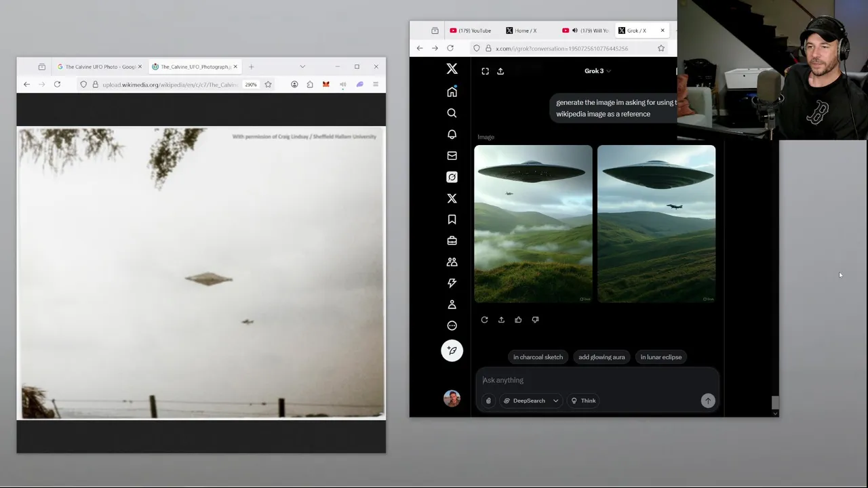
Task: Click "in charcoal sketch" suggestion
Action: [538, 357]
